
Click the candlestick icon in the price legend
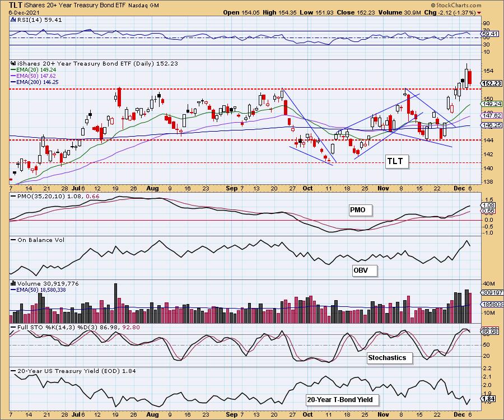pos(13,63)
